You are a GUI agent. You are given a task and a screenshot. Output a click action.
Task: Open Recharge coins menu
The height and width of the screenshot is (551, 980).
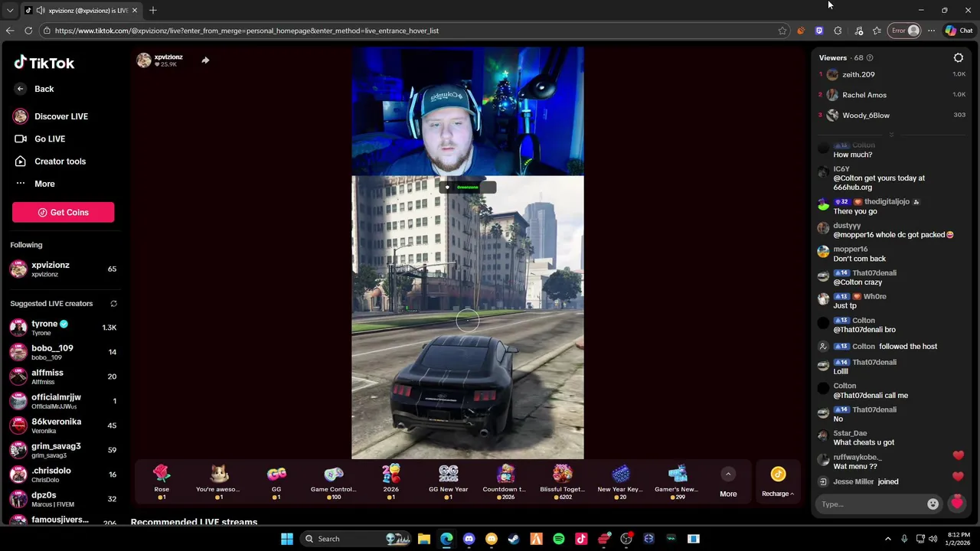(x=778, y=483)
